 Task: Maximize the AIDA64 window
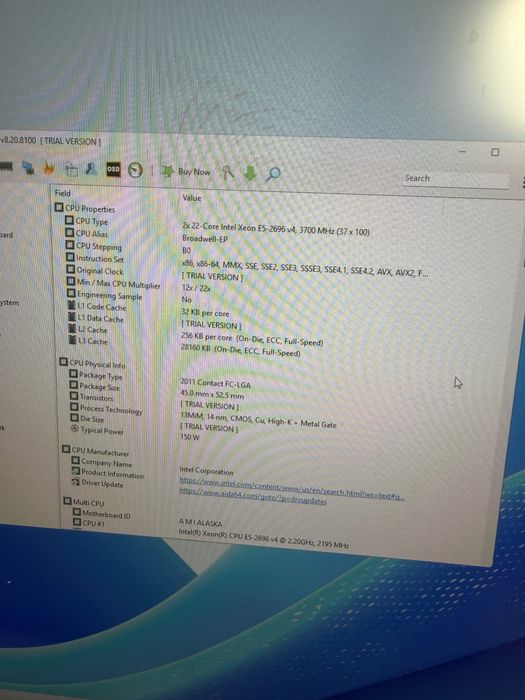(495, 152)
